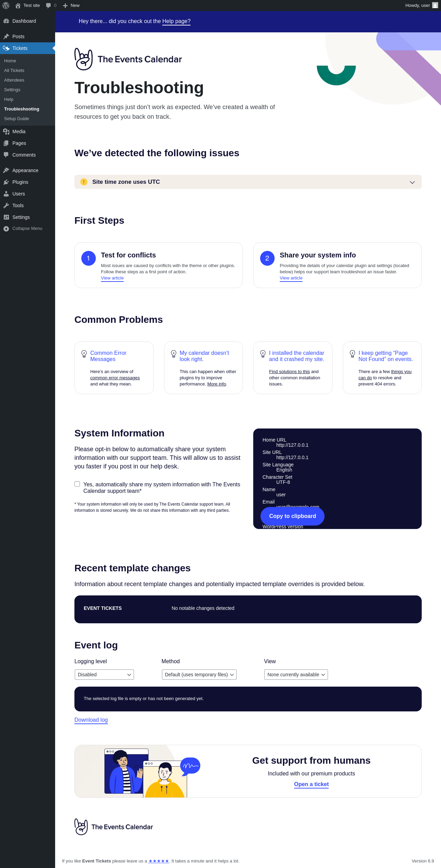Screen dimensions: 441x868
Task: Open Help submenu item
Action: pyautogui.click(x=9, y=99)
